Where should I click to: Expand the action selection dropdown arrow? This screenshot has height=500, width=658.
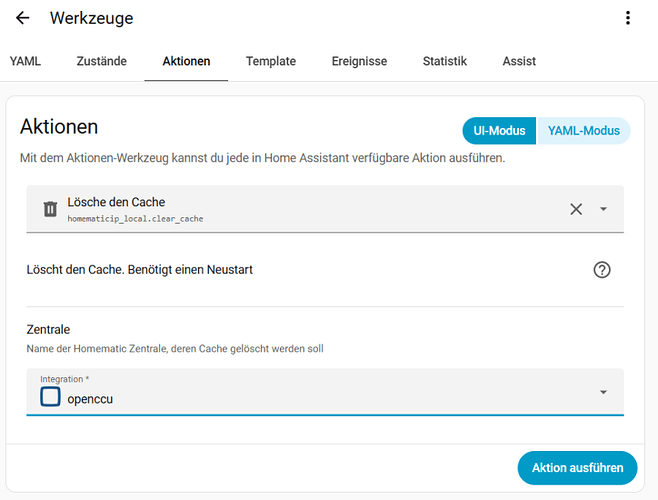603,209
